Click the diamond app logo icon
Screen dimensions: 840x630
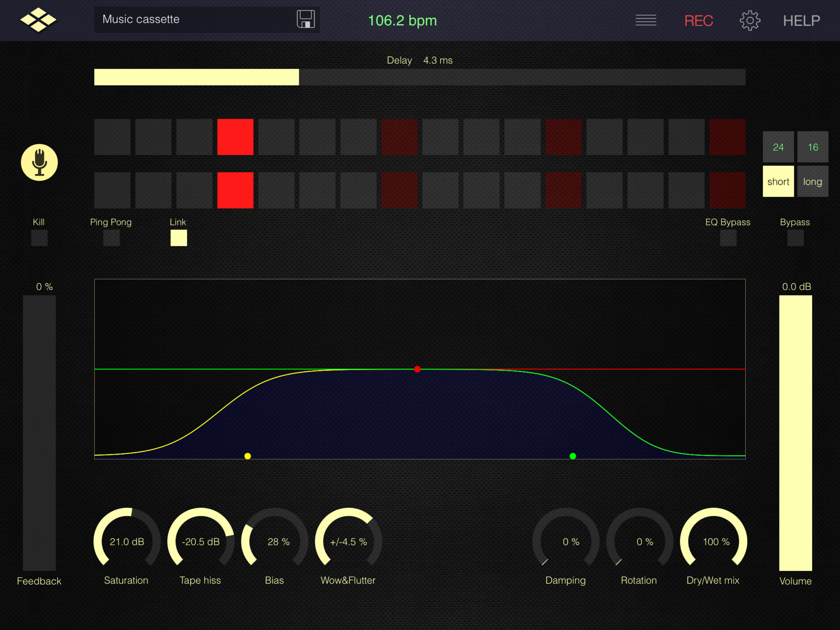[x=38, y=20]
